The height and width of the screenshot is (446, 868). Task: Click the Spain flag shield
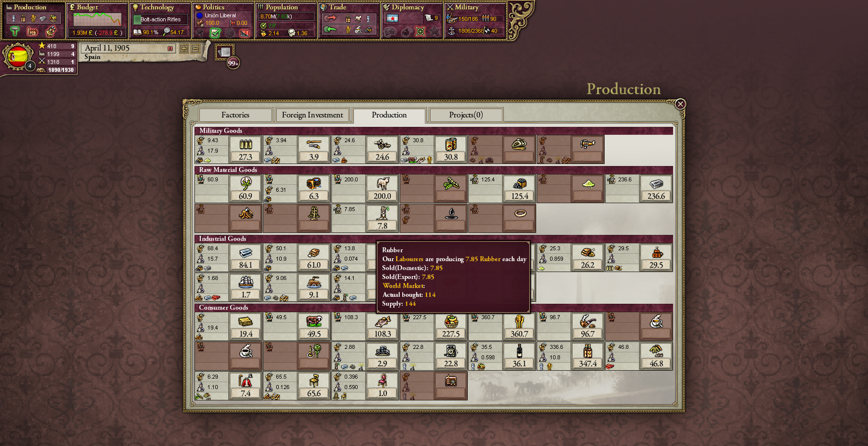tap(18, 57)
